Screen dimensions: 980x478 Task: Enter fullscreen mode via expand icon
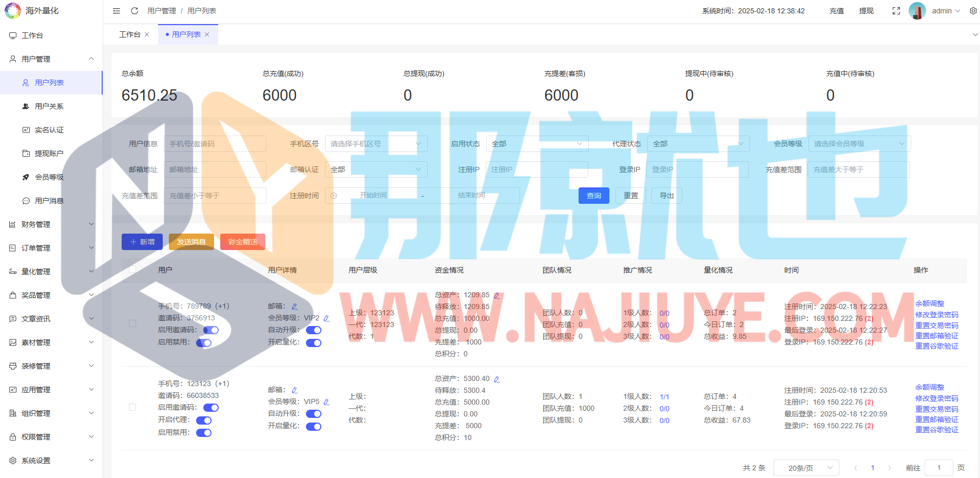[x=896, y=11]
